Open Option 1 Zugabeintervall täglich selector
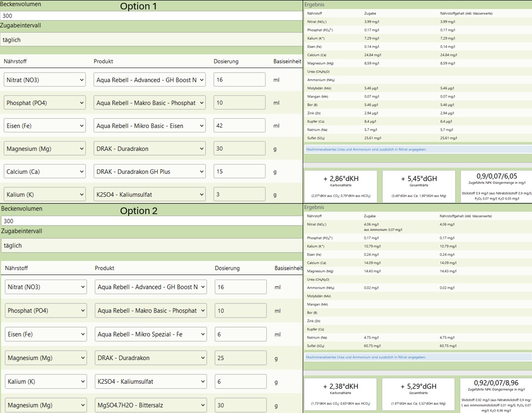The width and height of the screenshot is (532, 413). 151,40
